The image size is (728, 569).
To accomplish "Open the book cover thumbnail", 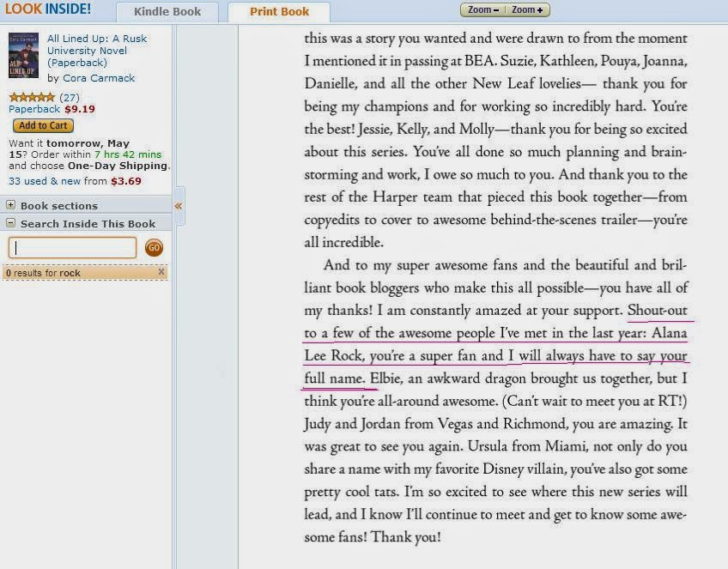I will tap(24, 55).
